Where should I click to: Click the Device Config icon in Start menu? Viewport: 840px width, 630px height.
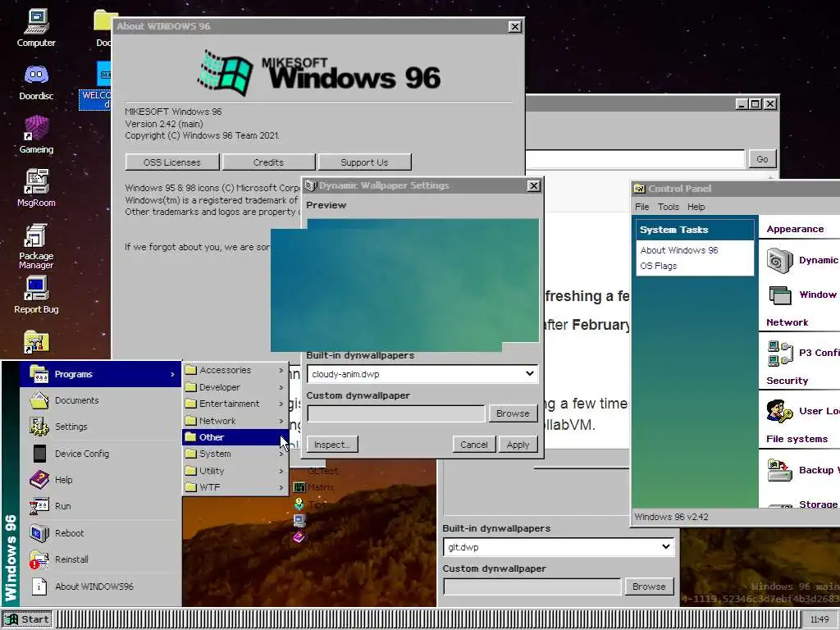coord(39,453)
